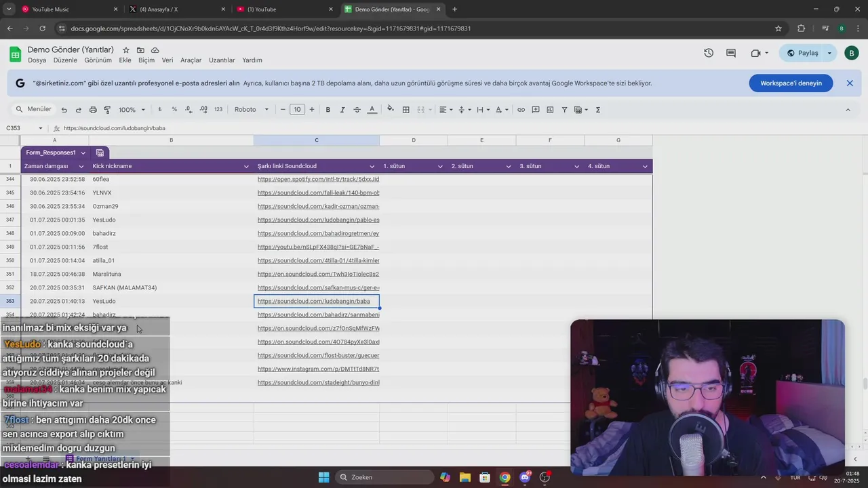Open the Windows Start menu
The image size is (868, 488).
pyautogui.click(x=323, y=477)
